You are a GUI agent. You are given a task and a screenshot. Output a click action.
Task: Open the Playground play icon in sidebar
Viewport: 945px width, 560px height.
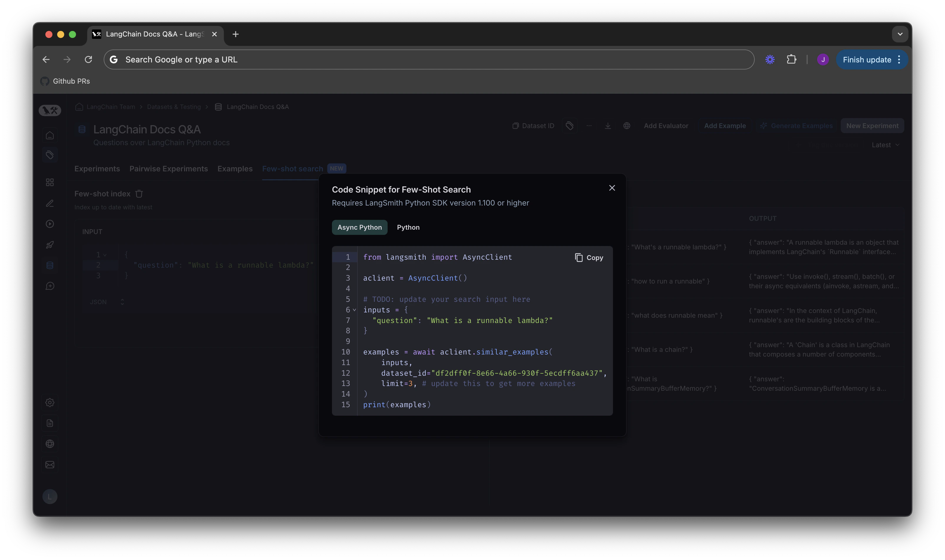point(50,223)
